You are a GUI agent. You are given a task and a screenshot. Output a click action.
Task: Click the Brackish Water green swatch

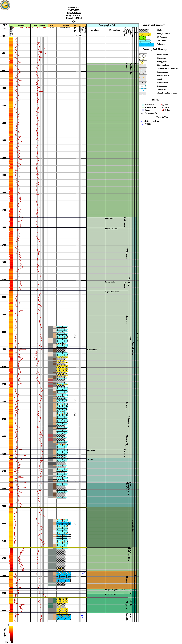(143, 107)
